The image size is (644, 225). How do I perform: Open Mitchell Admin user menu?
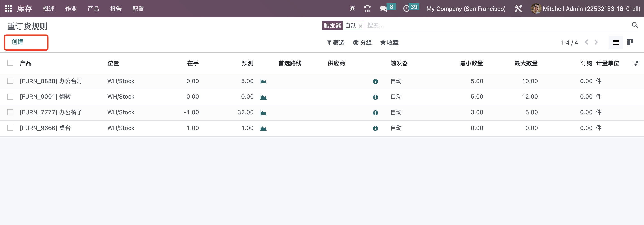click(x=586, y=9)
